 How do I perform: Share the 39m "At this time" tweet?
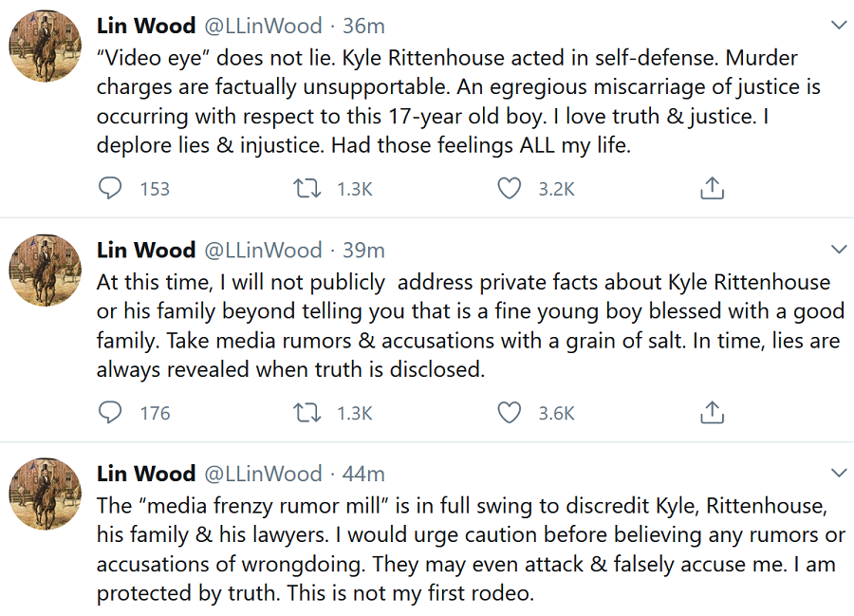(x=712, y=412)
